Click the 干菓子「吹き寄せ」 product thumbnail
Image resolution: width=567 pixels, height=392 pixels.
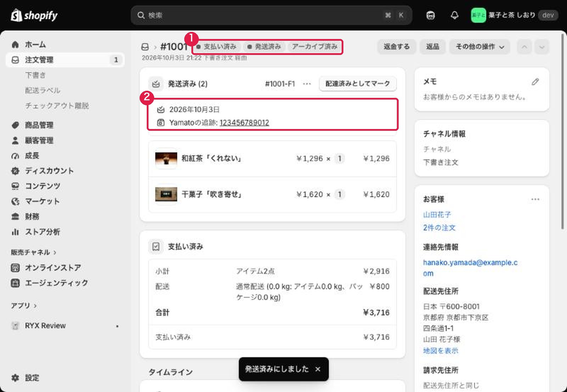pyautogui.click(x=166, y=194)
